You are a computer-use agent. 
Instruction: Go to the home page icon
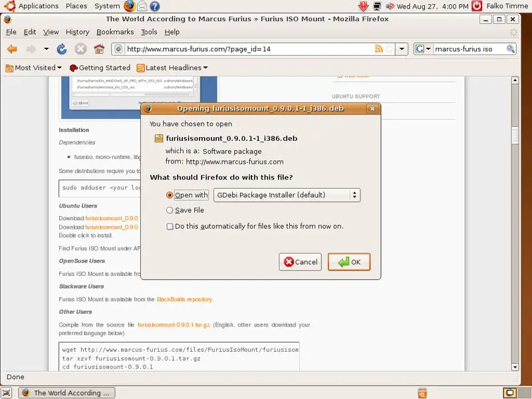[x=99, y=49]
